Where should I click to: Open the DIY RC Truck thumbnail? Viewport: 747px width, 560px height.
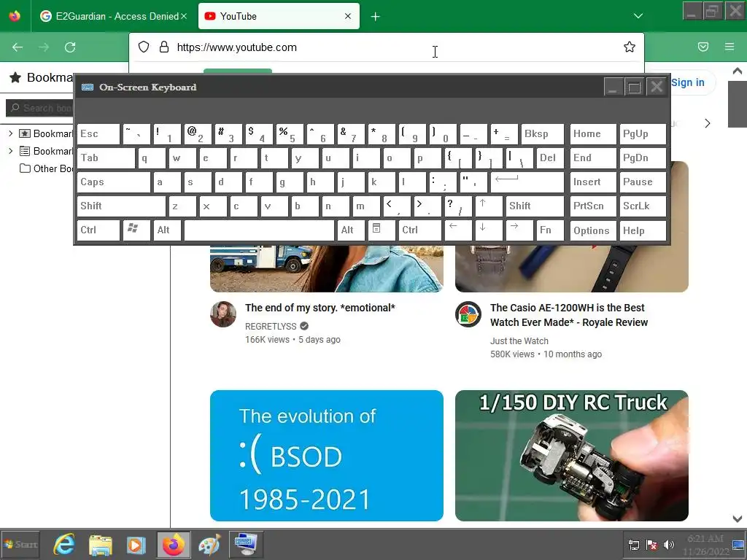pos(572,456)
